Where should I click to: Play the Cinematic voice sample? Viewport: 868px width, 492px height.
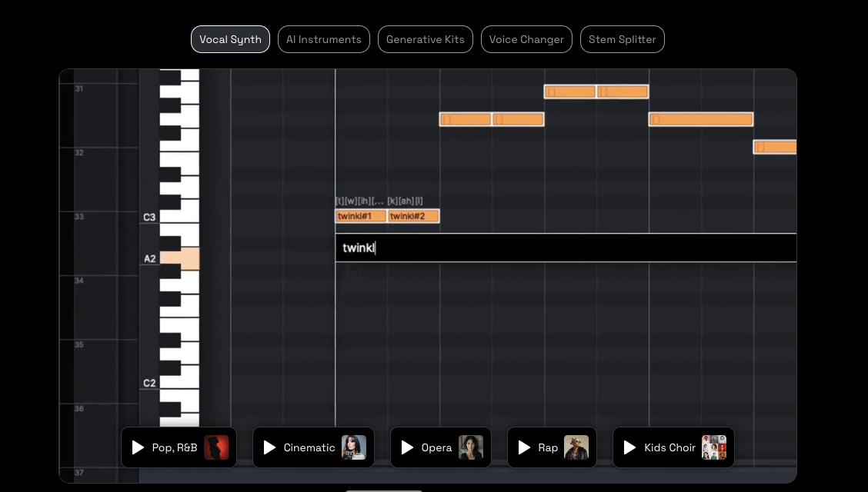pyautogui.click(x=269, y=447)
